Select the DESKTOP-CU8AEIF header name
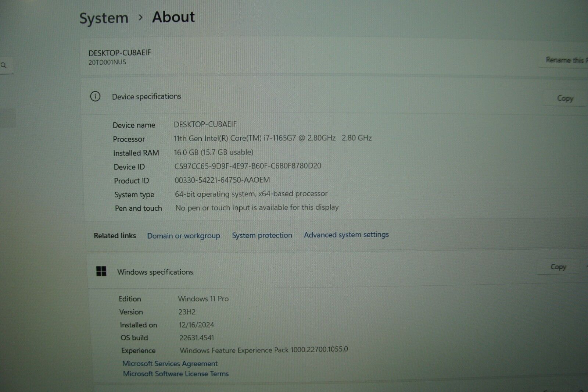 pos(120,53)
